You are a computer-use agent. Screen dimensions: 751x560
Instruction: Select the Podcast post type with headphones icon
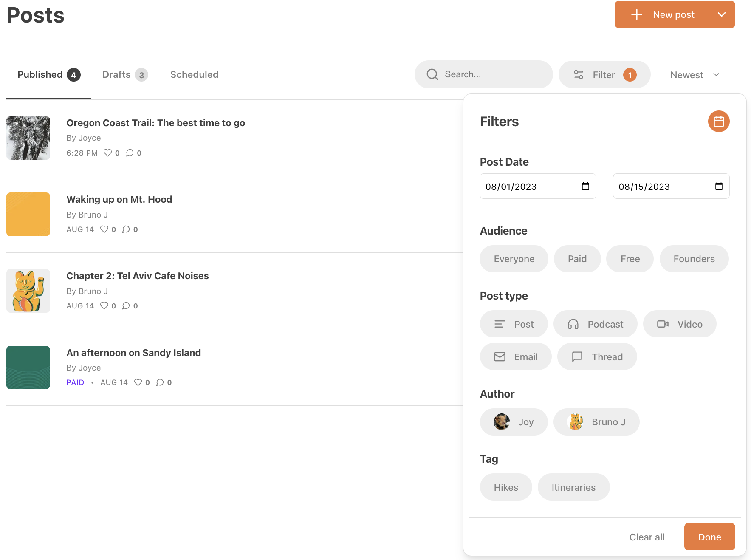[x=595, y=324]
